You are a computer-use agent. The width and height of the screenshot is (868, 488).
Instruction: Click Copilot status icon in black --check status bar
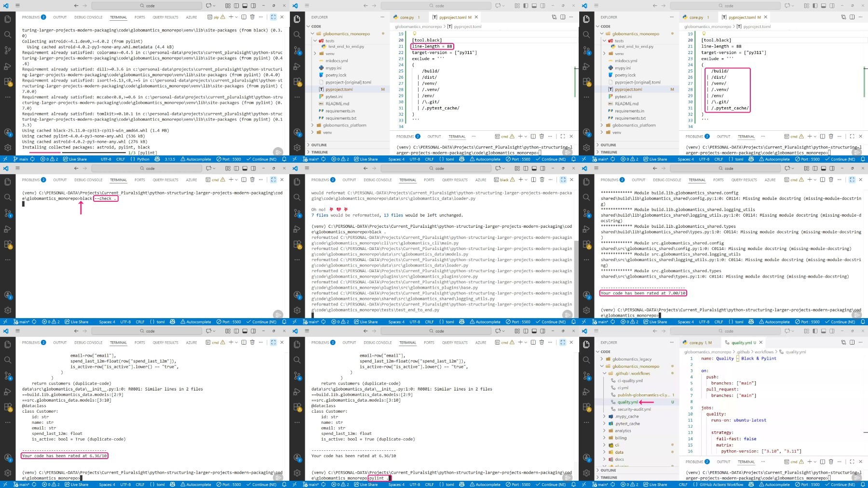[x=173, y=321]
